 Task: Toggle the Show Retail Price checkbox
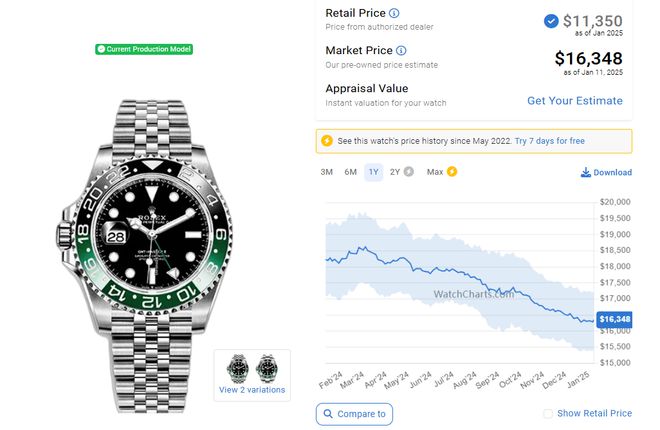tap(548, 414)
